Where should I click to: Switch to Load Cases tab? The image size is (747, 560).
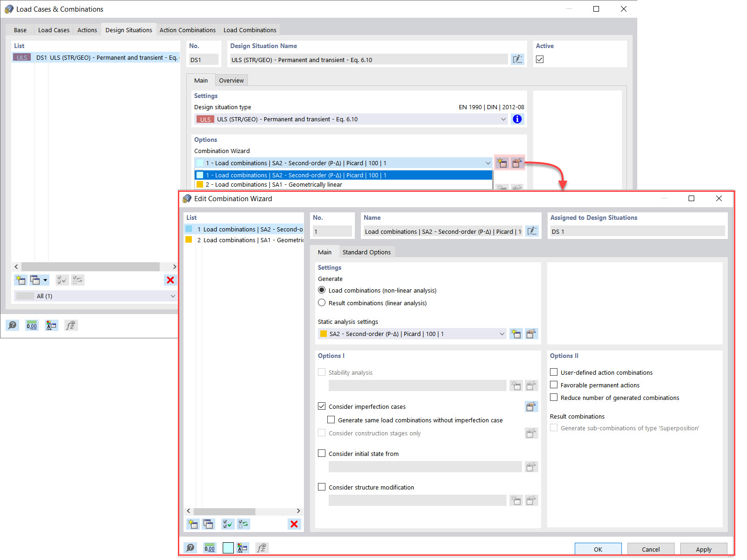(54, 30)
